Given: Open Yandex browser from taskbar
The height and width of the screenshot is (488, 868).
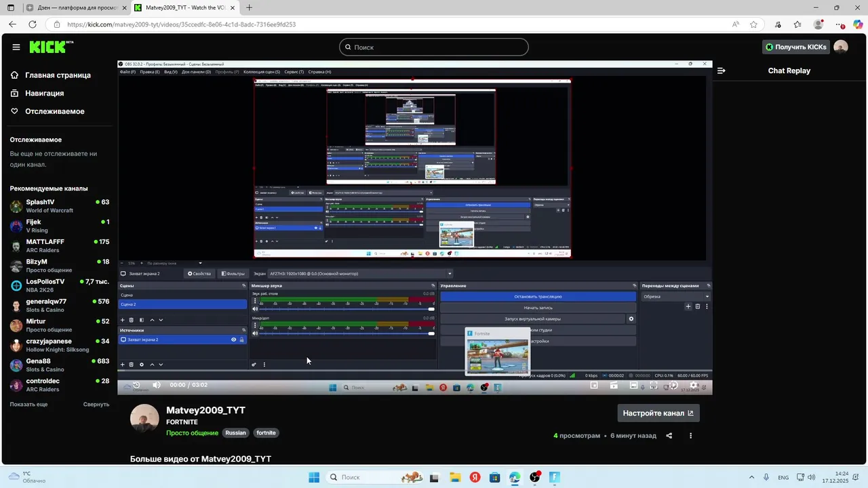Looking at the screenshot, I should point(475,477).
